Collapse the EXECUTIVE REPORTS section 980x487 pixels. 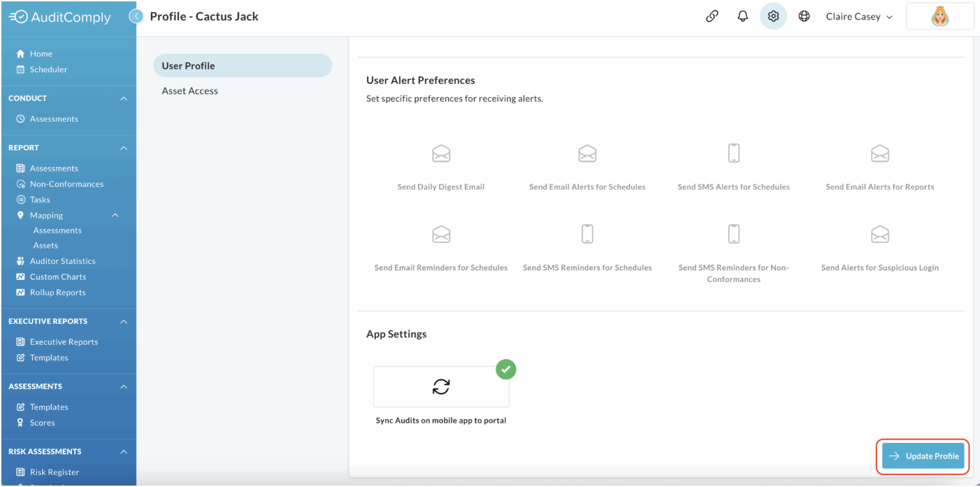pos(124,322)
